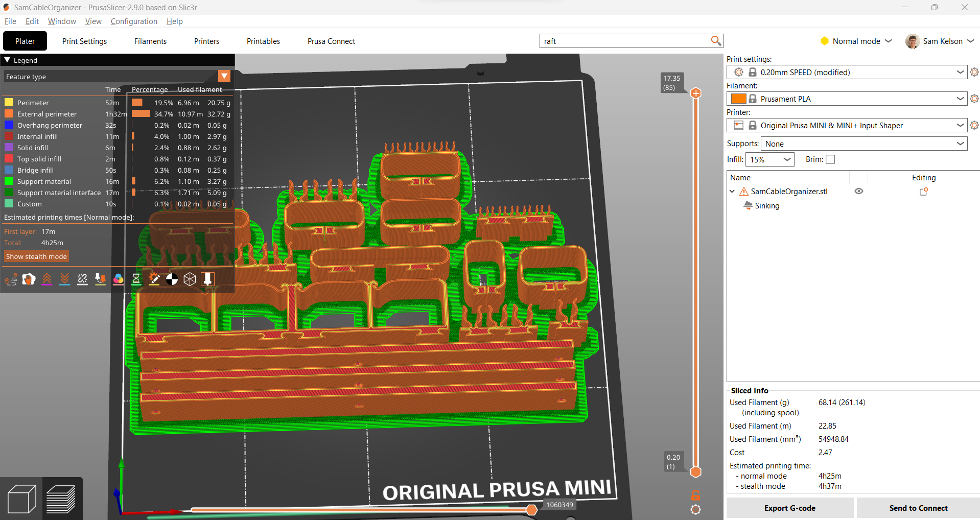This screenshot has width=980, height=520.
Task: Toggle seams (broken link) visibility icon
Action: (83, 279)
